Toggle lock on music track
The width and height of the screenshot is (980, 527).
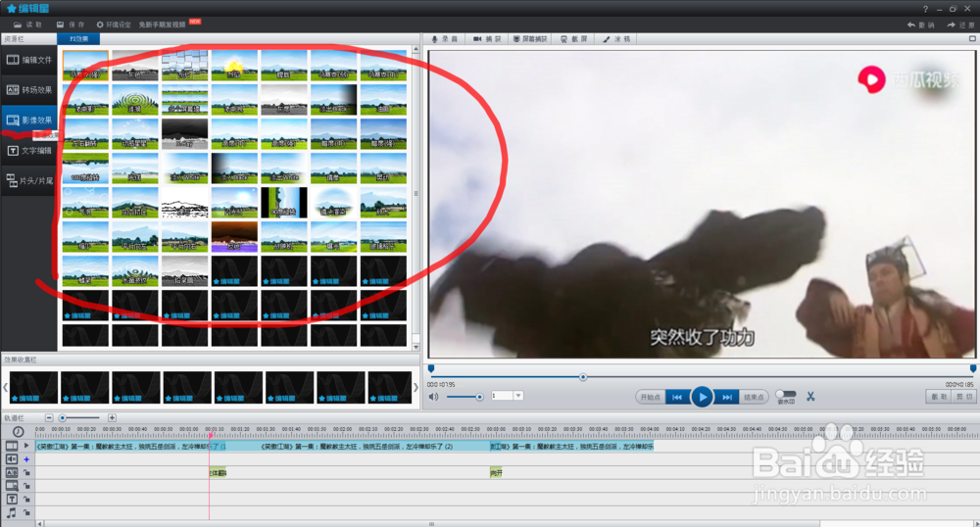(26, 512)
